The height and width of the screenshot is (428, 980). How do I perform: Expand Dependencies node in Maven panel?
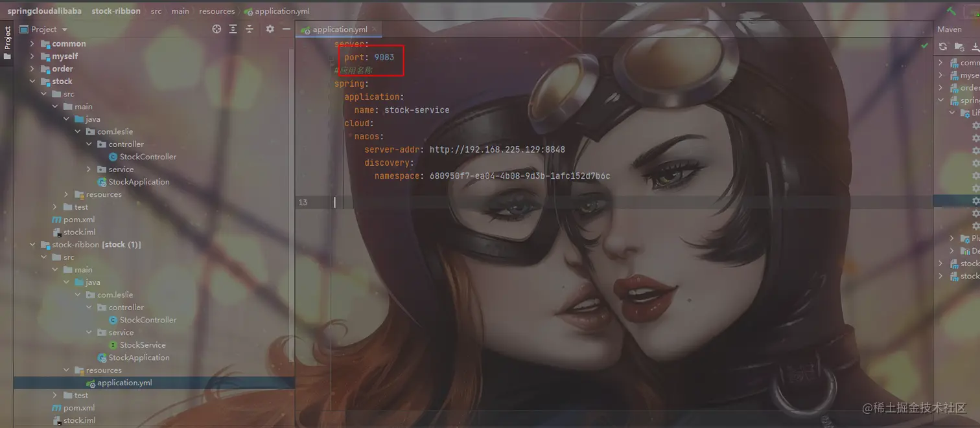coord(953,251)
